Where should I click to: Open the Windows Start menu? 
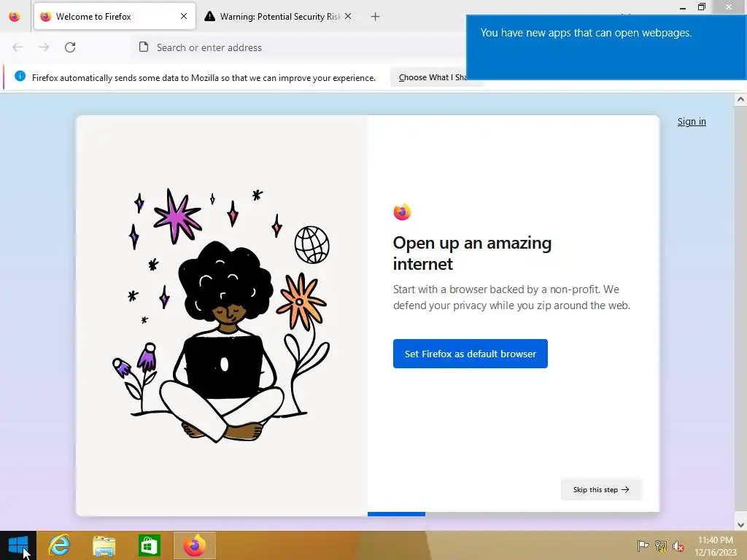18,545
